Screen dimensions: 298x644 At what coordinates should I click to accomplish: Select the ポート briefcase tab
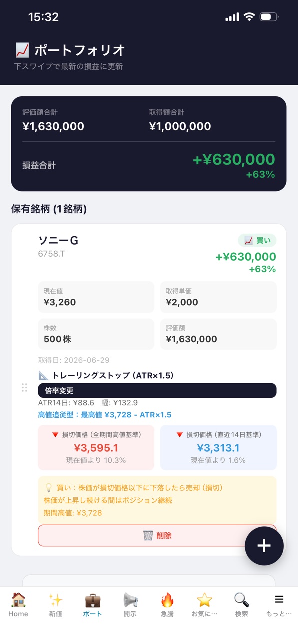pos(93,605)
